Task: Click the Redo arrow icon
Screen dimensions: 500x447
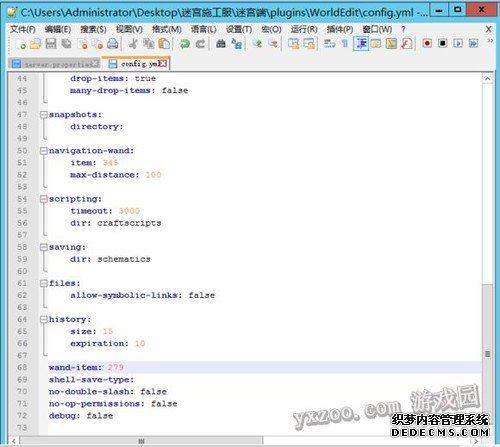Action: [200, 44]
